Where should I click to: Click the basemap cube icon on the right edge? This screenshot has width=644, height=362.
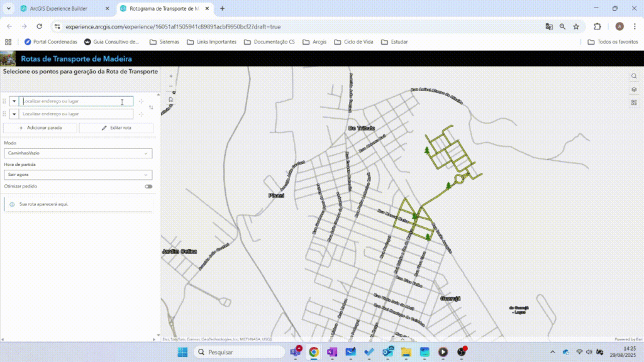pos(634,89)
